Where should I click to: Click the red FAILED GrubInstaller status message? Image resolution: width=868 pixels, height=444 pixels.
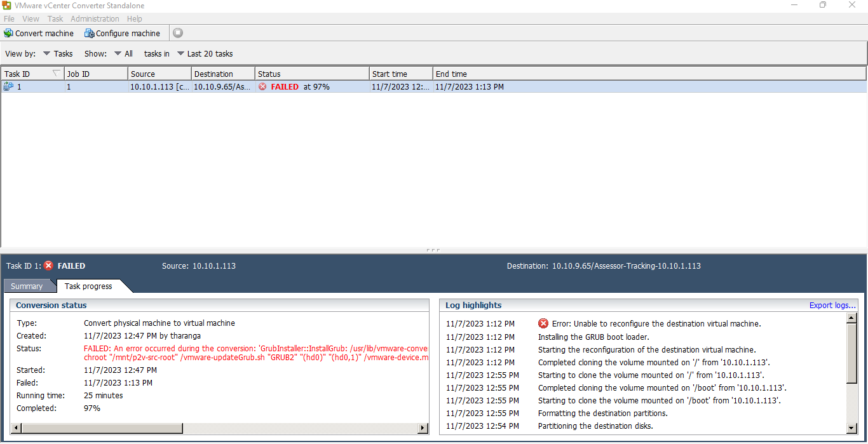(x=256, y=353)
